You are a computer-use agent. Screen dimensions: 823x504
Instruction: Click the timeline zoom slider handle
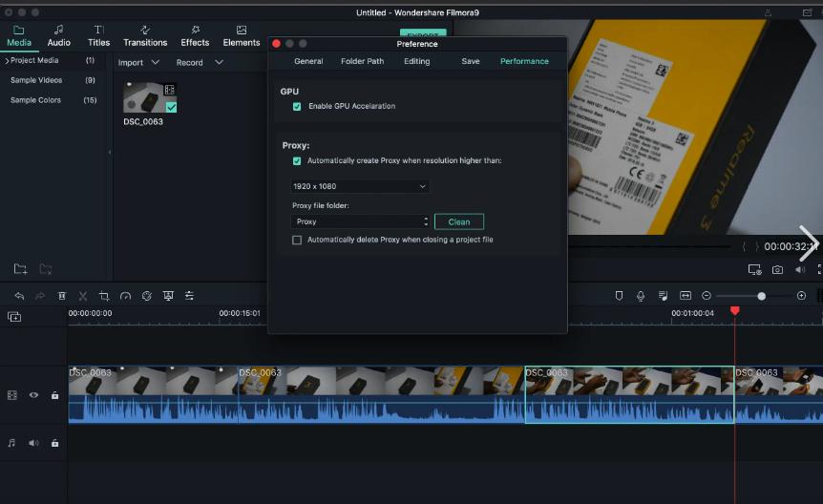pos(761,296)
